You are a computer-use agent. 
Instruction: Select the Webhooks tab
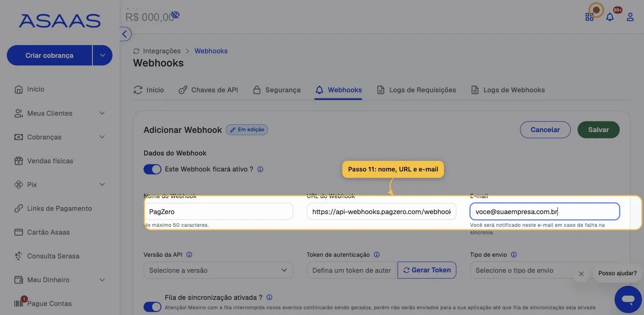click(338, 90)
